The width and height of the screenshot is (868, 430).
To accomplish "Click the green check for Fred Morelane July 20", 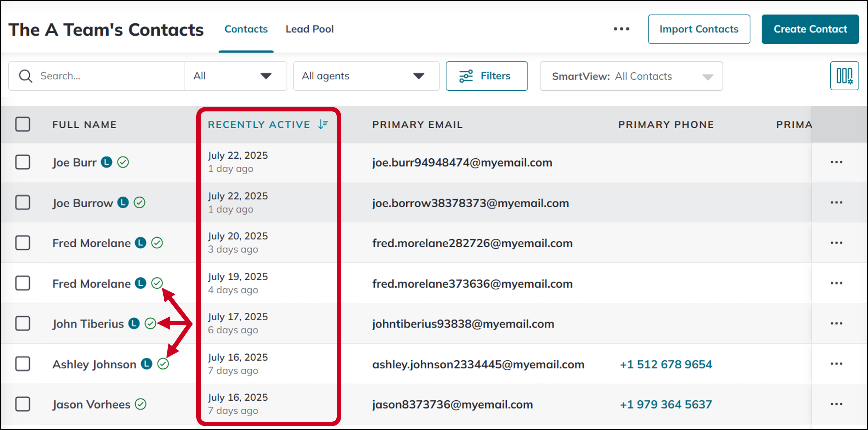I will pyautogui.click(x=157, y=243).
